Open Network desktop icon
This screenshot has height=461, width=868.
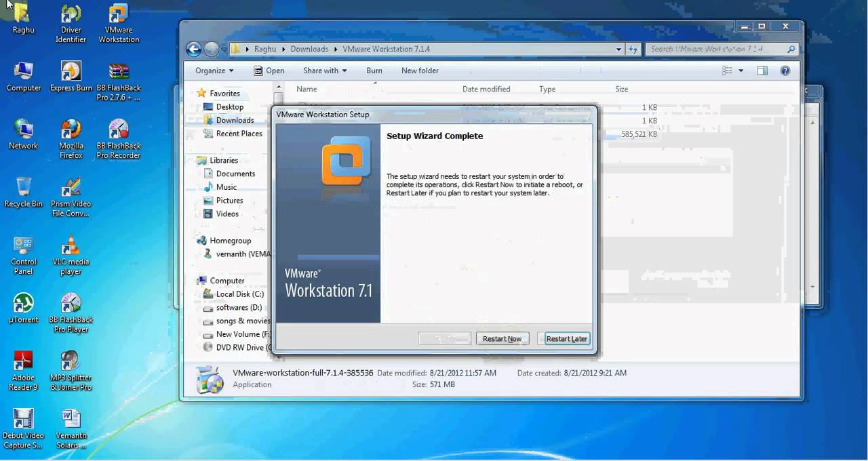click(x=23, y=134)
